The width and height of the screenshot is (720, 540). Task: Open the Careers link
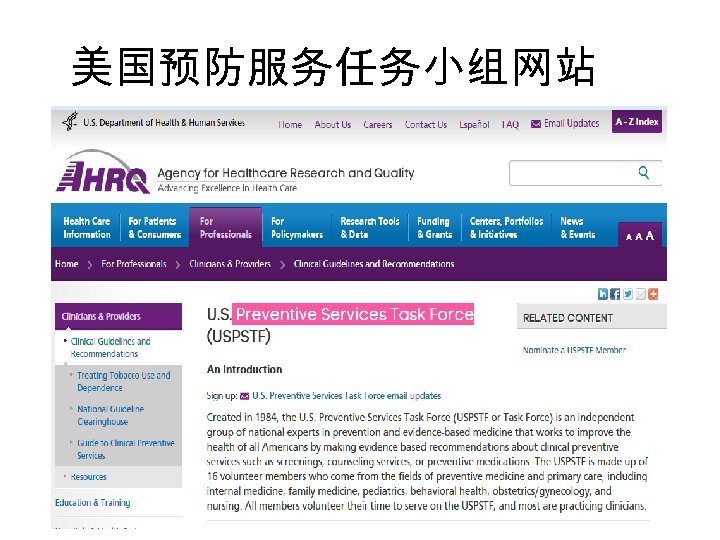point(377,124)
